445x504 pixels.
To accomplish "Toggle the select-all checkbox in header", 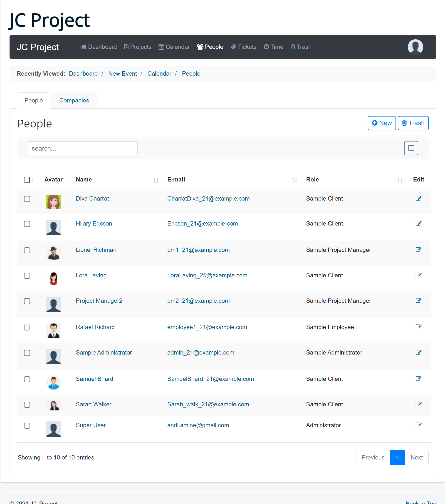I will pos(27,180).
